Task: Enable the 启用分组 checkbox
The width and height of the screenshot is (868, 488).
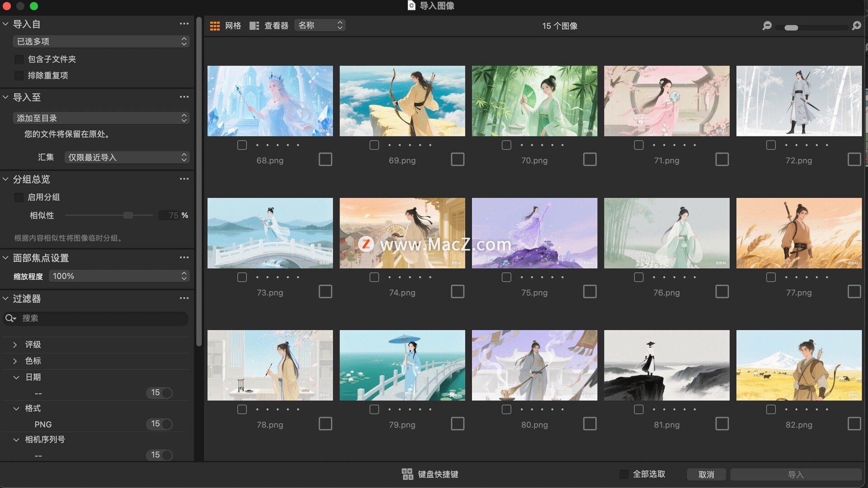Action: [19, 197]
